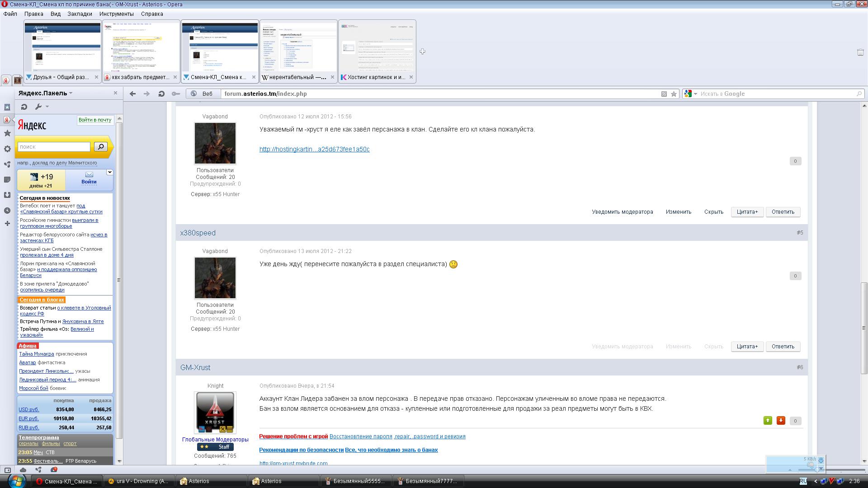
Task: Bookmark page with address bar star
Action: [x=674, y=94]
